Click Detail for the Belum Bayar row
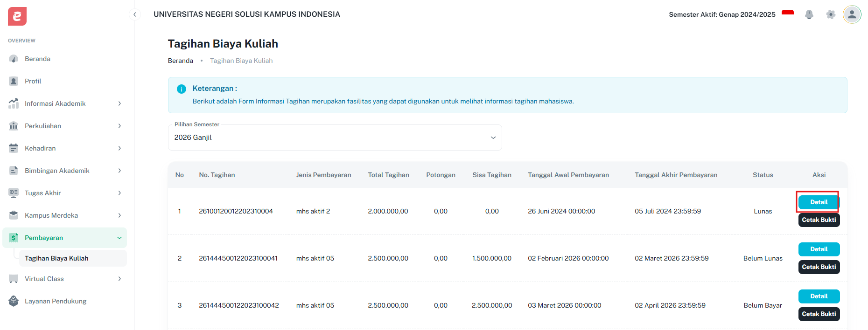Viewport: 868px width, 330px height. 819,296
